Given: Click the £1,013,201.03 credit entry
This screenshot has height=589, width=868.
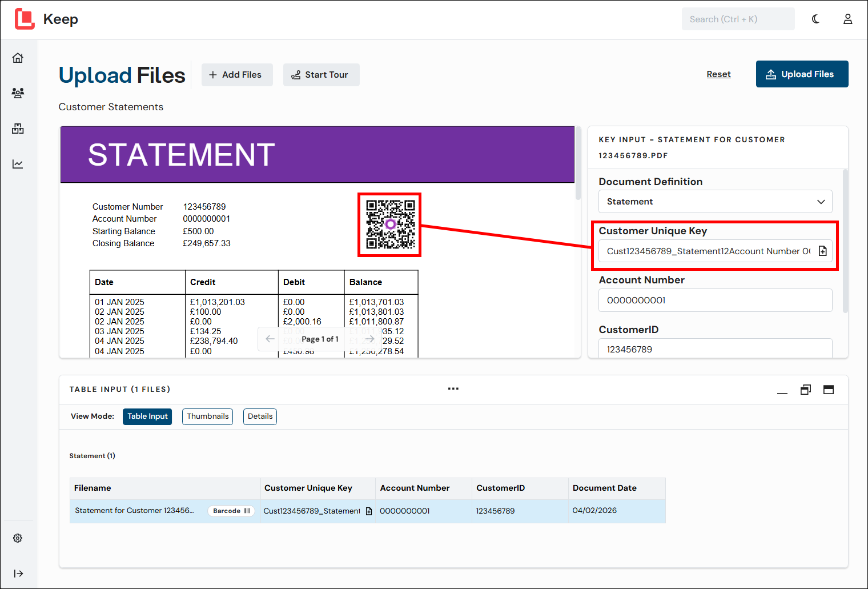Looking at the screenshot, I should click(217, 302).
